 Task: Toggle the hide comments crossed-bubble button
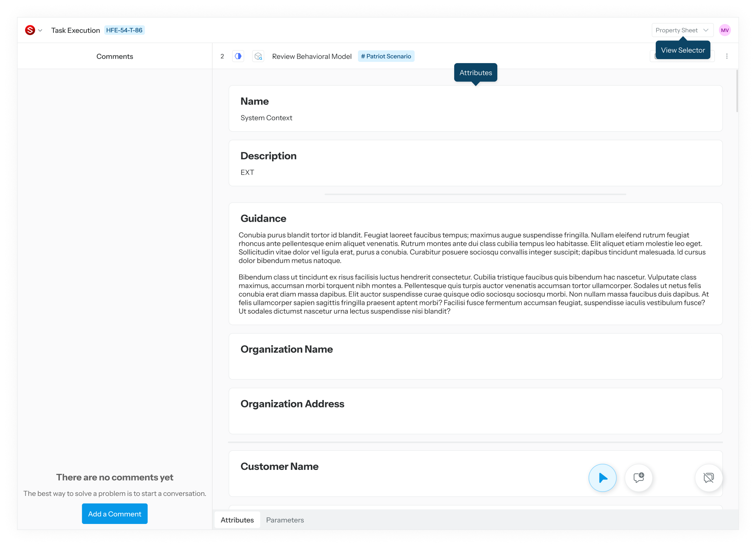click(x=709, y=478)
